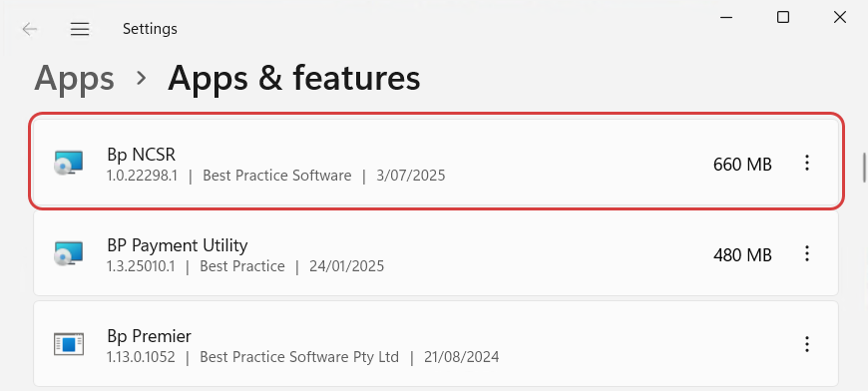
Task: Minimize the Settings window
Action: point(726,17)
